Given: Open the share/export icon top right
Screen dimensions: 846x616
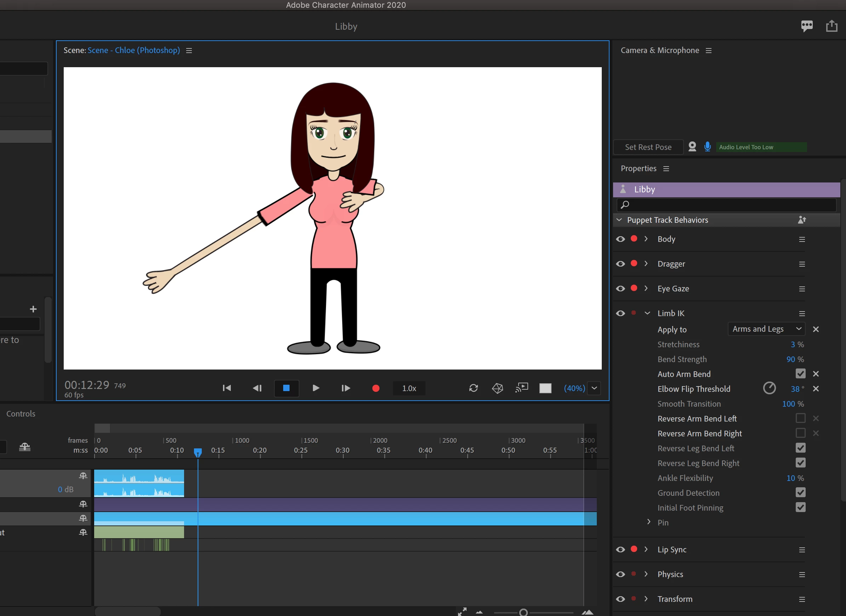Looking at the screenshot, I should coord(831,26).
